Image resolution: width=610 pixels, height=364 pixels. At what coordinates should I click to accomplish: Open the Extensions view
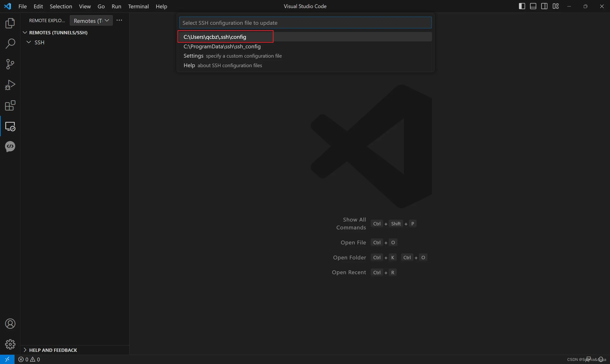point(10,106)
